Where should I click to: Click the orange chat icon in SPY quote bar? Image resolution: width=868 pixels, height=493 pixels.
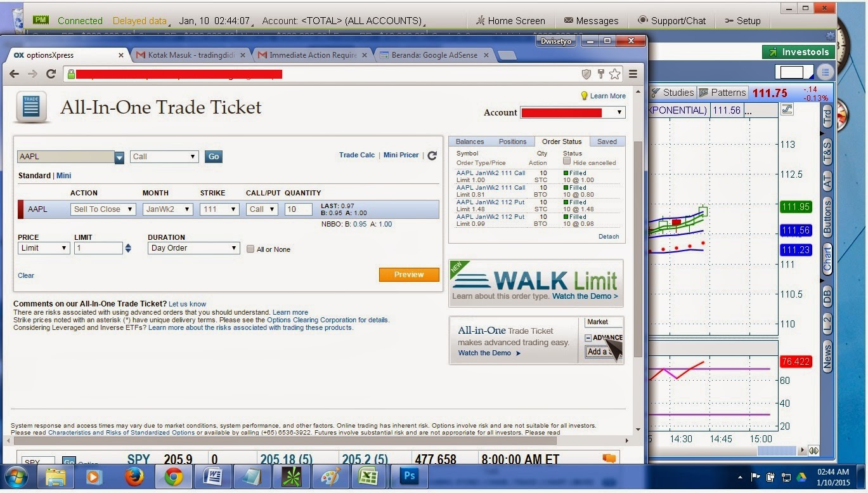[x=609, y=459]
